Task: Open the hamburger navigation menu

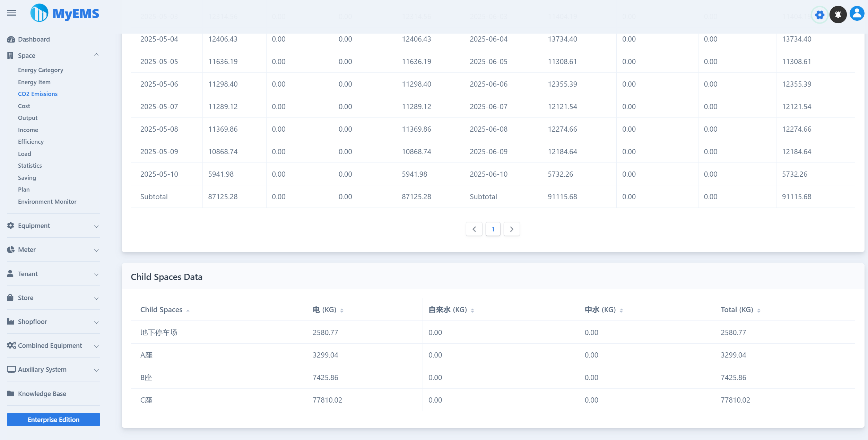Action: coord(11,12)
